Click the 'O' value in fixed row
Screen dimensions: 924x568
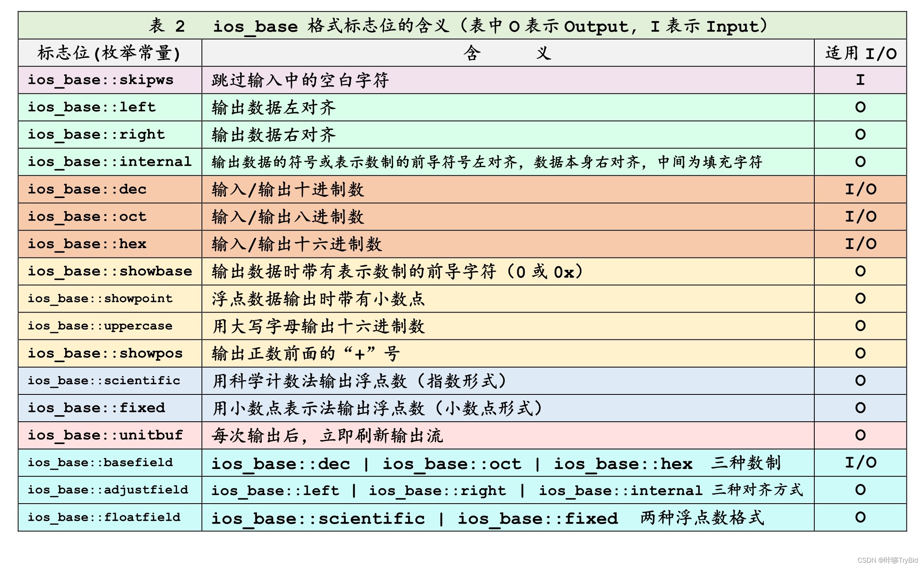(x=860, y=407)
